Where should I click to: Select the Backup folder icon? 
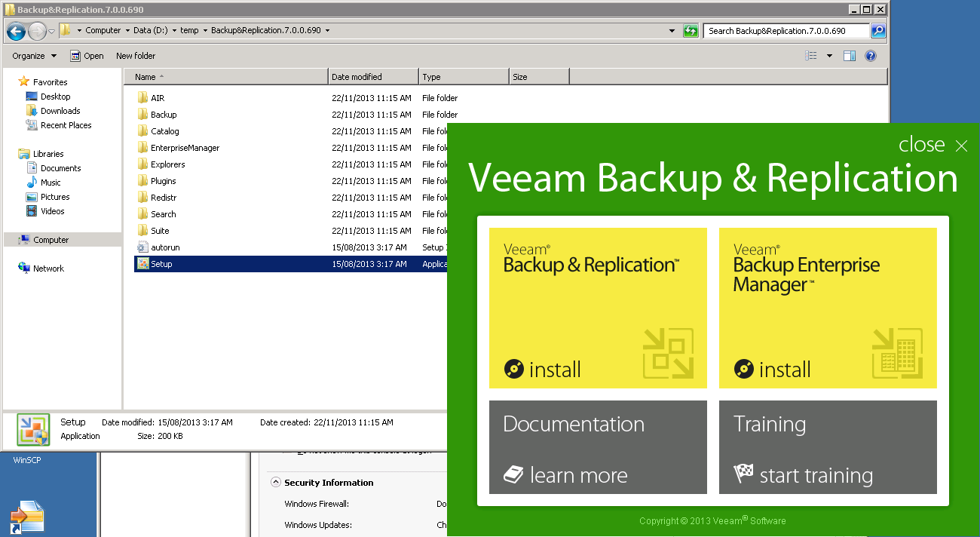point(143,115)
